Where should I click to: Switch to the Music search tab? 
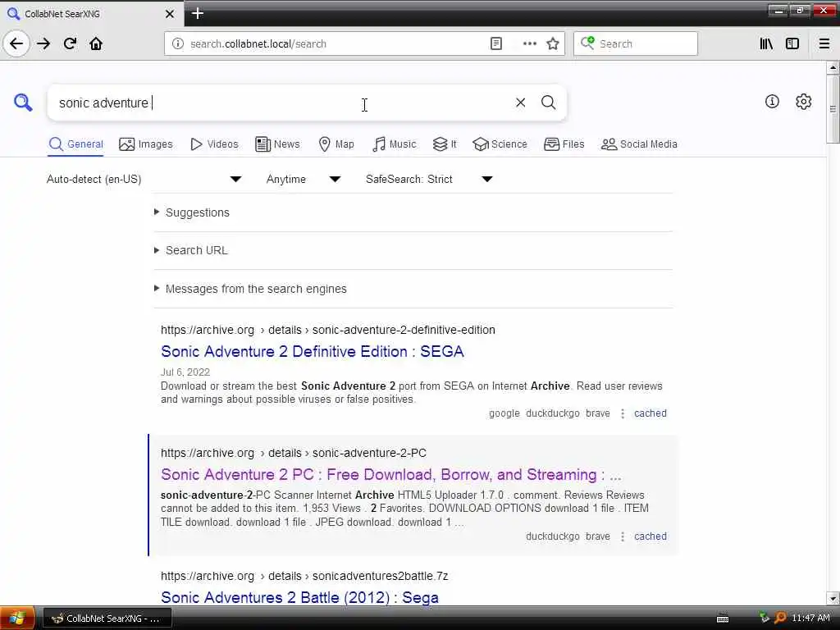(x=395, y=144)
